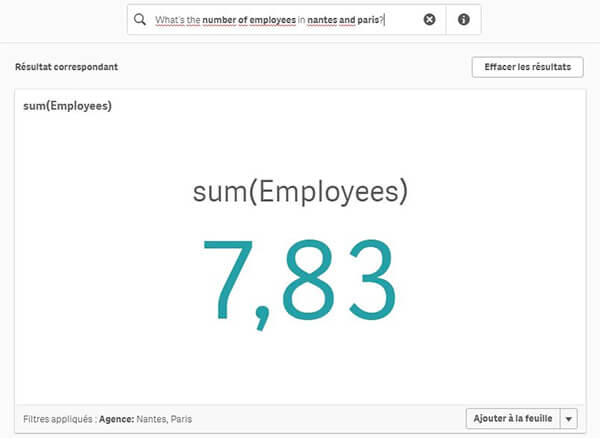Clear the search query with the X icon
Viewport: 600px width, 438px height.
429,20
